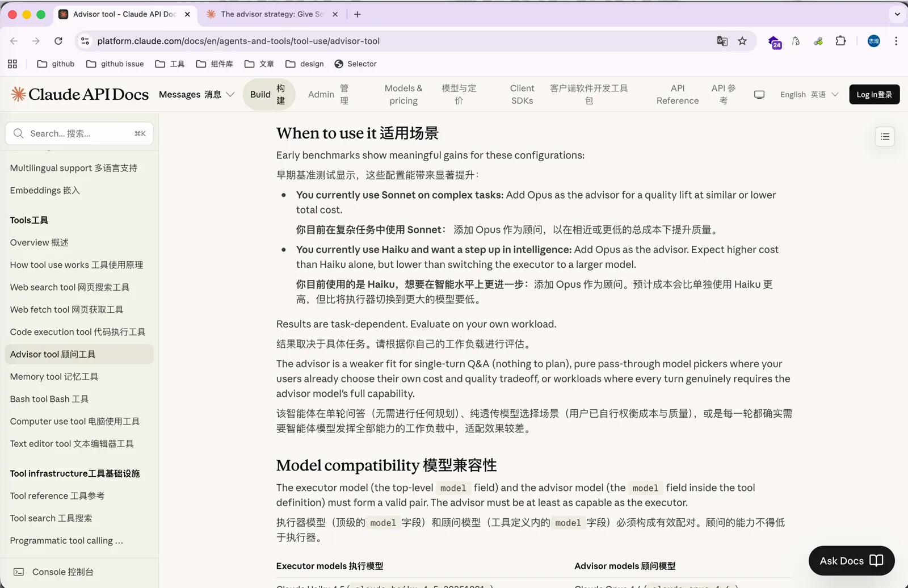
Task: Open Programmatic tool calling page
Action: tap(66, 541)
